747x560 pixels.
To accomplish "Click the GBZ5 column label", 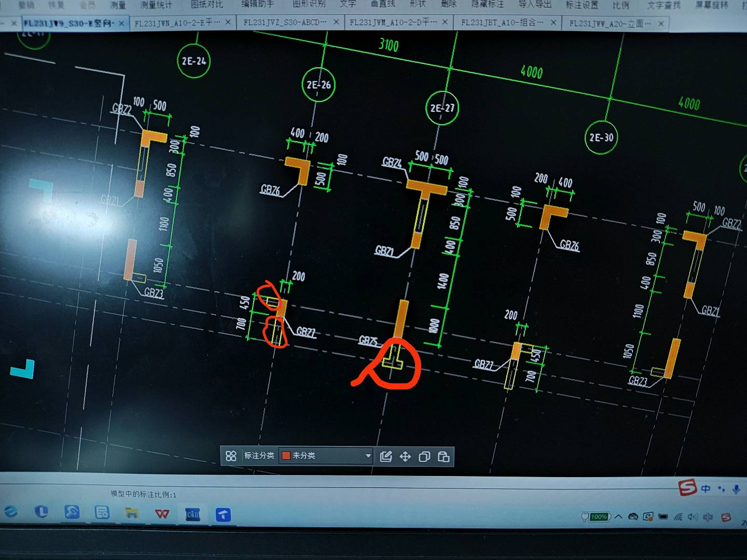I will click(x=368, y=340).
